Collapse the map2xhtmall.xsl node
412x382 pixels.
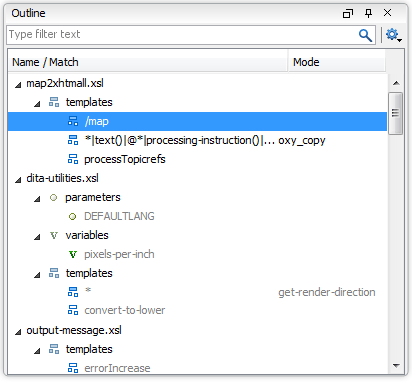click(x=18, y=85)
